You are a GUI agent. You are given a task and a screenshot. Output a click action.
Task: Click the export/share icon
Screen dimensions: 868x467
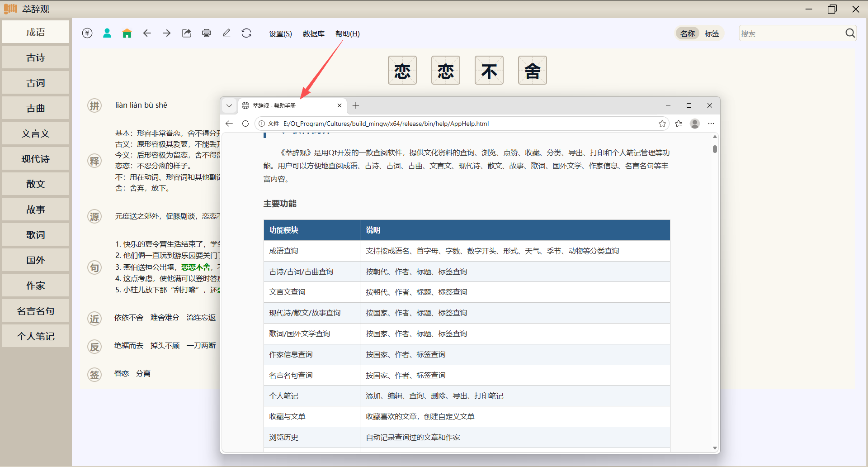187,33
